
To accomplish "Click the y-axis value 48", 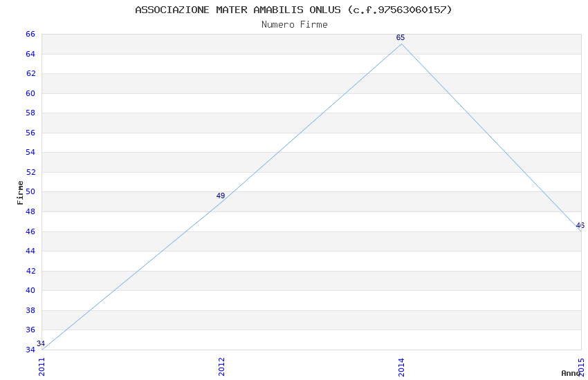I will (30, 211).
